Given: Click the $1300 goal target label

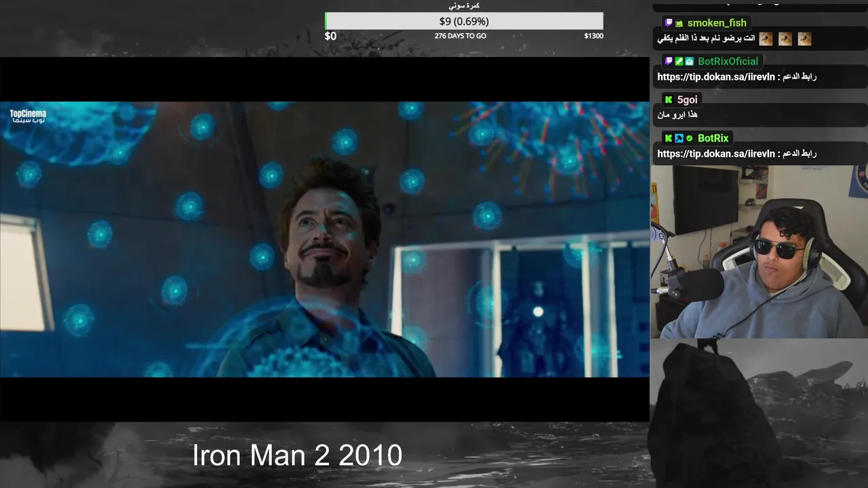Looking at the screenshot, I should pos(593,36).
